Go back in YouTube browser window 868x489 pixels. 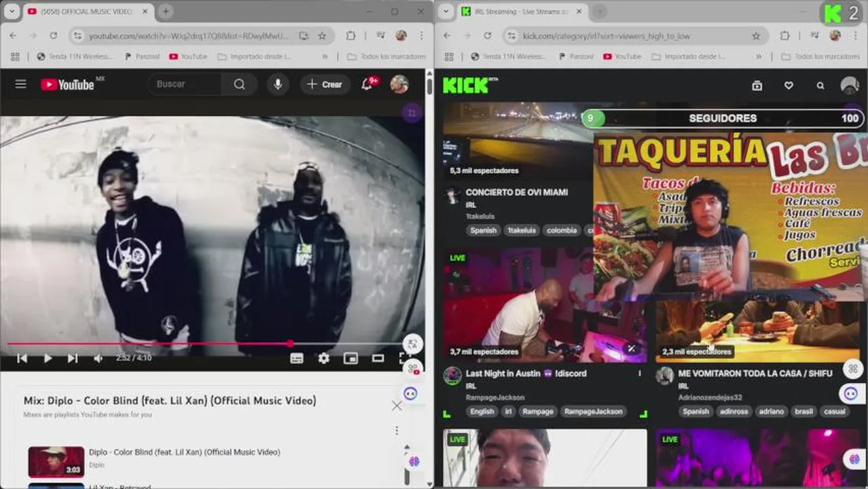pos(13,36)
